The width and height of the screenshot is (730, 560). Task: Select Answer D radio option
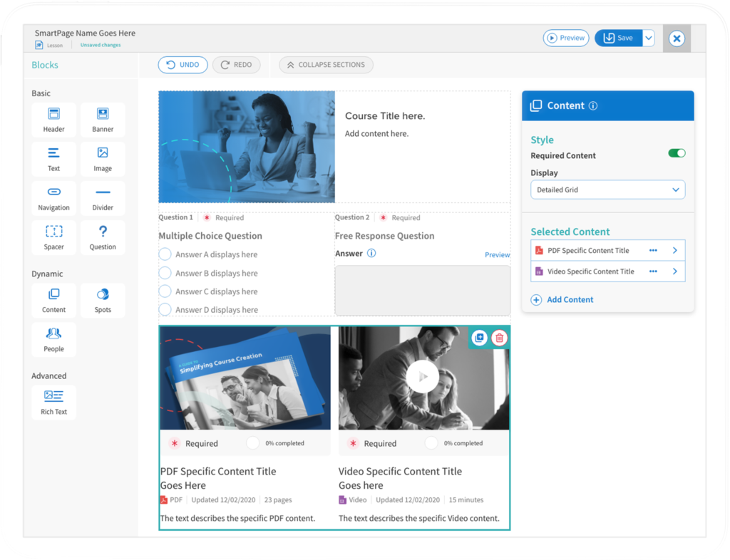pos(165,309)
